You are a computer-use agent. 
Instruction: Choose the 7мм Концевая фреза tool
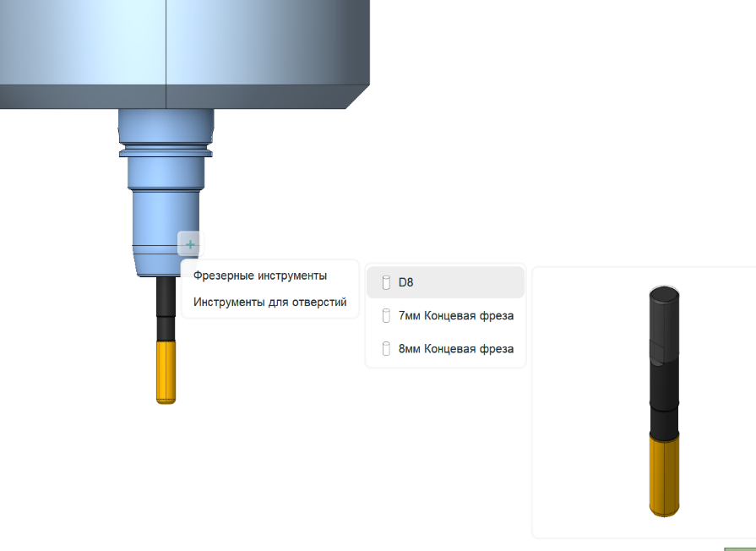point(445,315)
